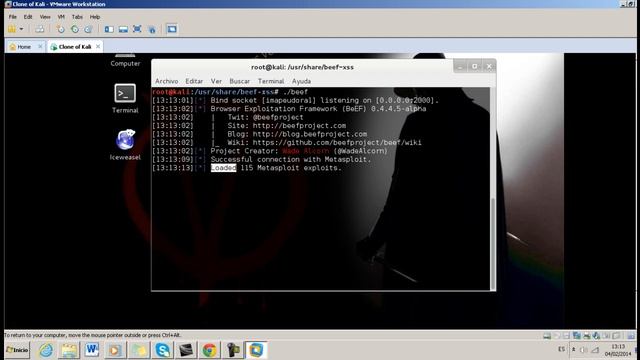Open Google Chrome from the taskbar

click(209, 350)
